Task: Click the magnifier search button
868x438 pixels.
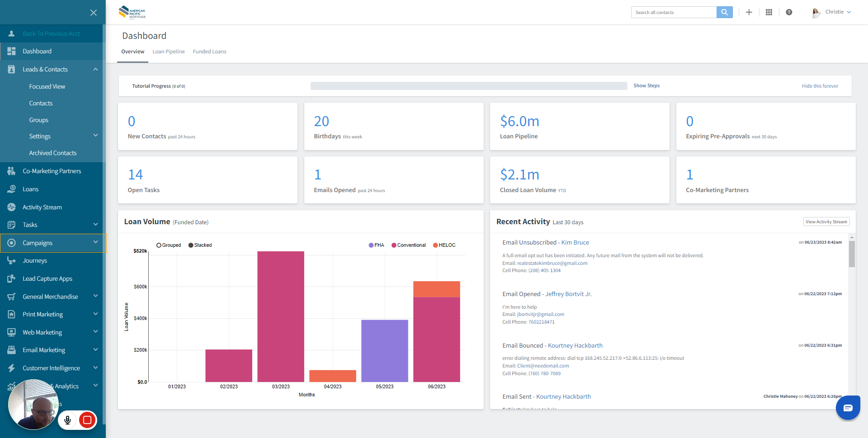Action: point(724,12)
